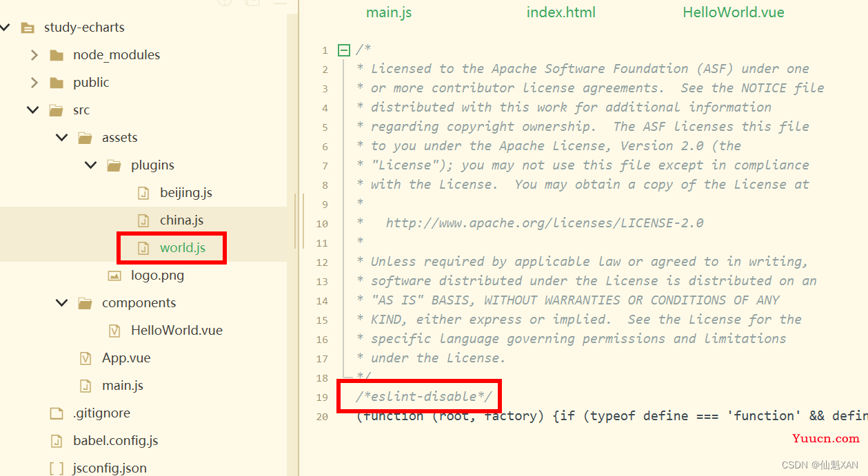Click the world.js file icon
This screenshot has width=868, height=476.
pyautogui.click(x=143, y=248)
